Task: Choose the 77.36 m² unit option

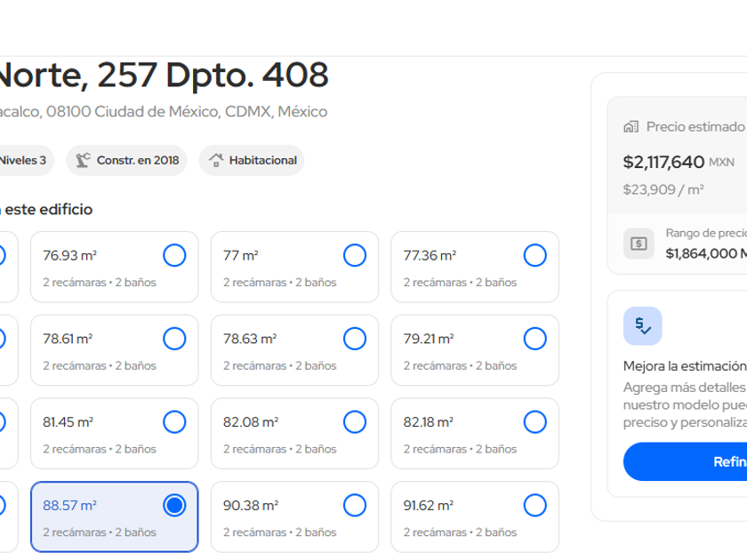Action: pos(534,256)
